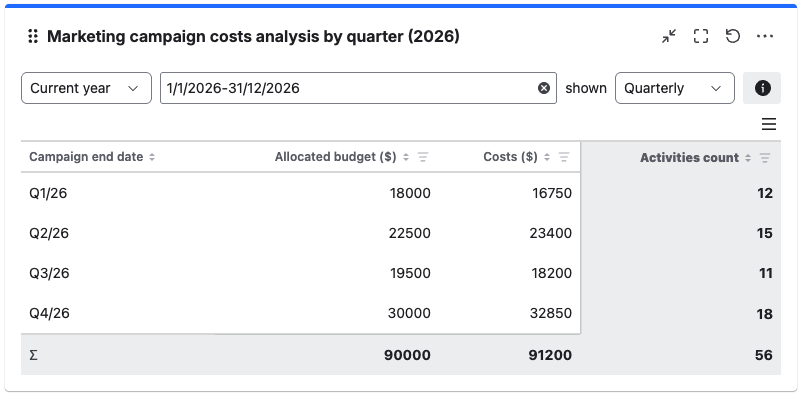Click the info icon button
The height and width of the screenshot is (397, 803).
pyautogui.click(x=762, y=88)
